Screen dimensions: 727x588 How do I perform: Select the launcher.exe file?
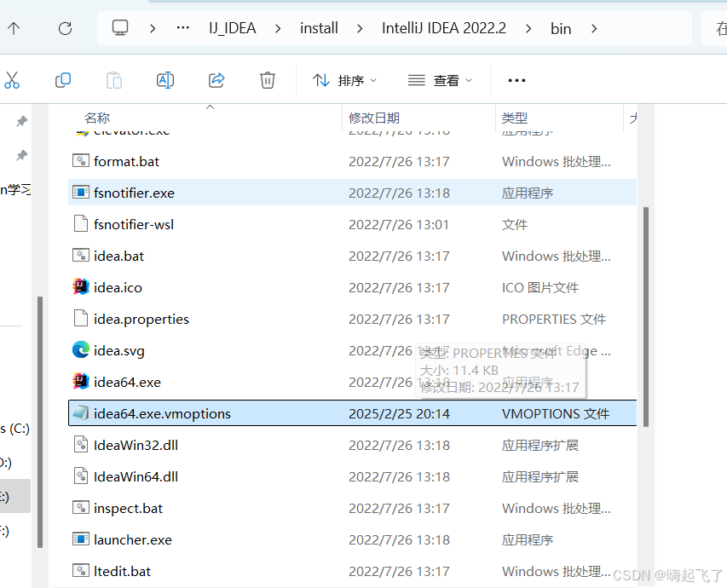pos(352,539)
